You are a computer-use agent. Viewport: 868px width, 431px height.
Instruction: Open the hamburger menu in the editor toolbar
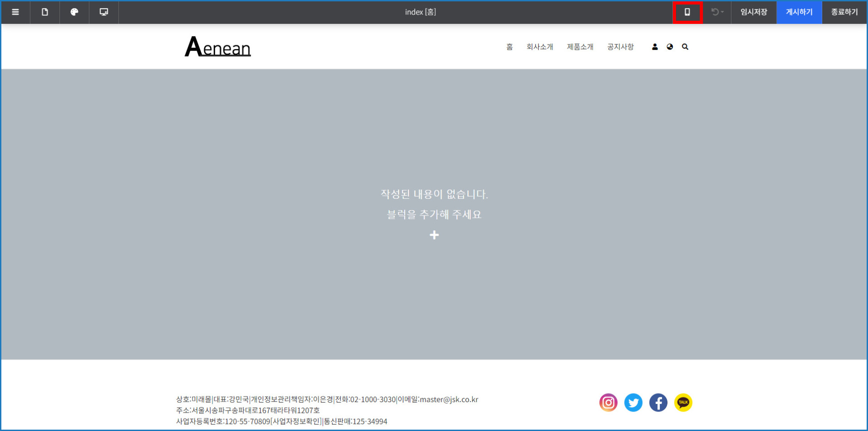(x=15, y=12)
